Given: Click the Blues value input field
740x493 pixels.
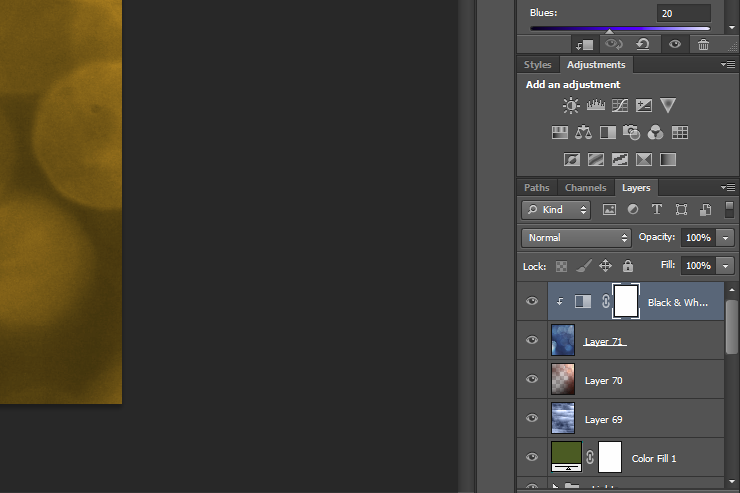Looking at the screenshot, I should [x=683, y=13].
